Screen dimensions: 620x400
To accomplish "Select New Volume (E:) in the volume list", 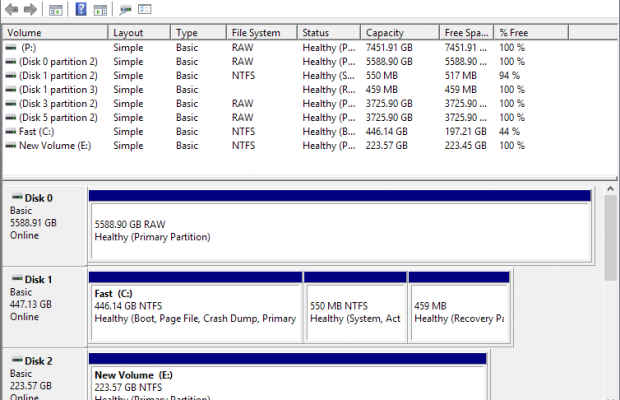I will pyautogui.click(x=54, y=145).
